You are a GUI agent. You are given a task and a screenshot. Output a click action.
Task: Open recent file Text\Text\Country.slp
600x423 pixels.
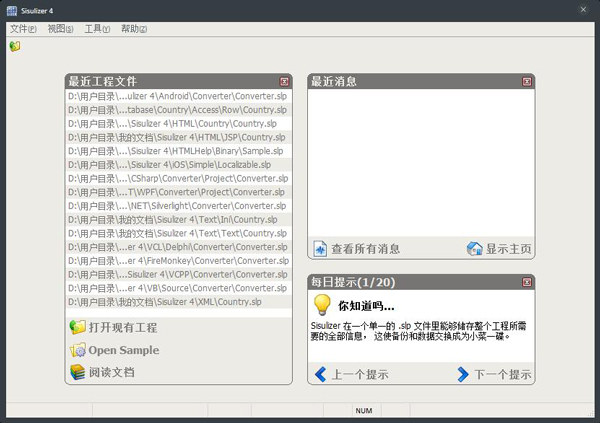point(179,234)
